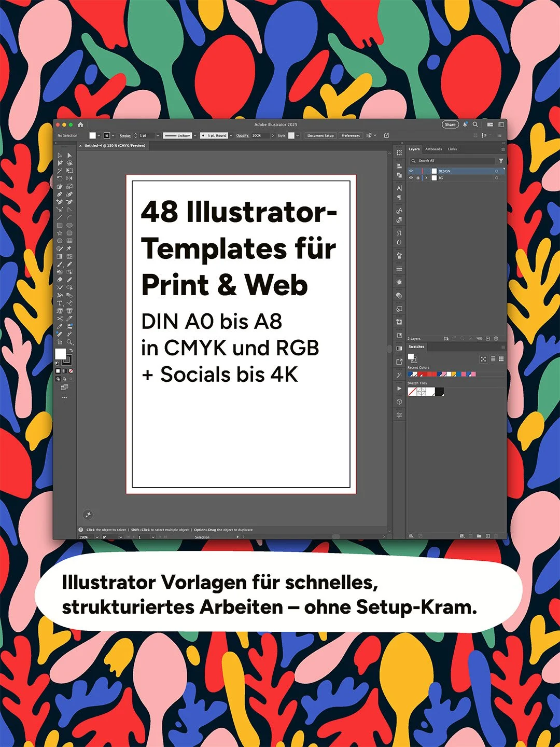Select the Scissors tool
Image resolution: width=560 pixels, height=747 pixels.
(60, 319)
